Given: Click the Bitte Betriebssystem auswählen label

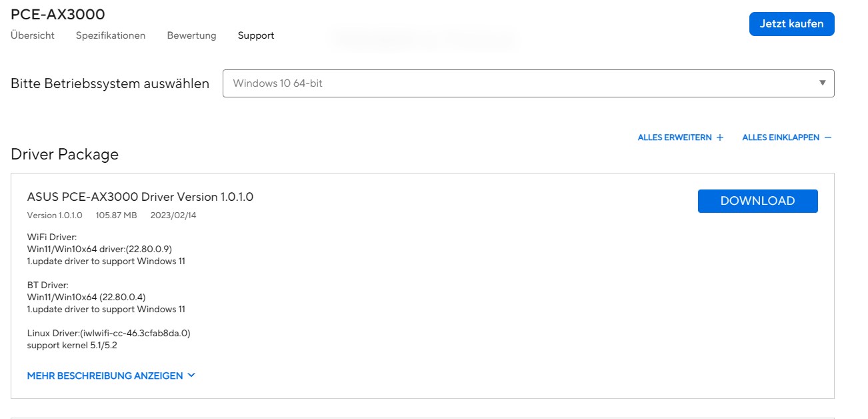Looking at the screenshot, I should 110,83.
